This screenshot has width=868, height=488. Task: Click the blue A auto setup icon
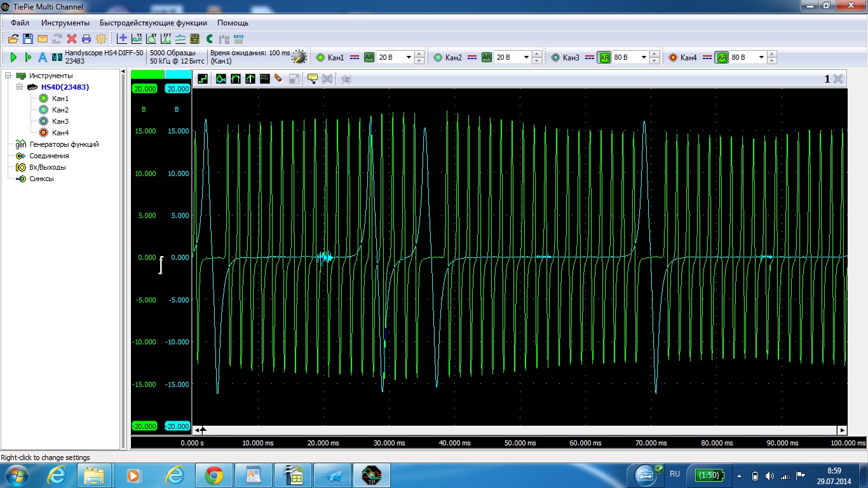42,57
